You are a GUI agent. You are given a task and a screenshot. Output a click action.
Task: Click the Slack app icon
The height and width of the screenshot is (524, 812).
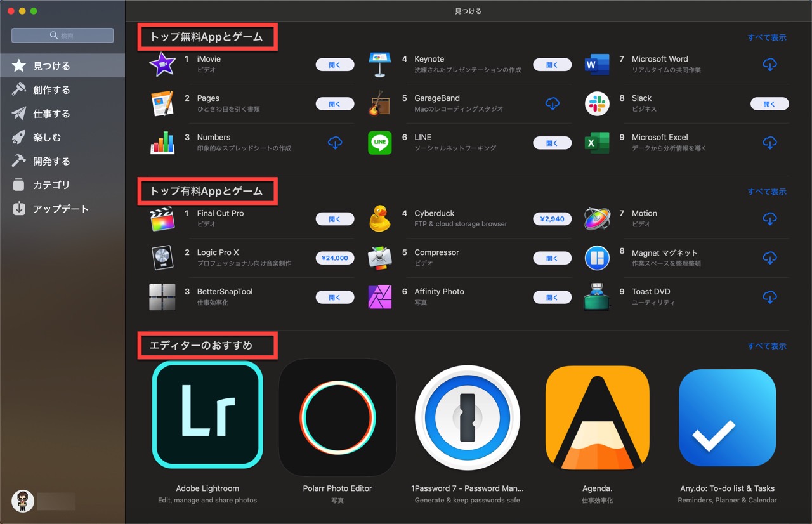coord(597,103)
